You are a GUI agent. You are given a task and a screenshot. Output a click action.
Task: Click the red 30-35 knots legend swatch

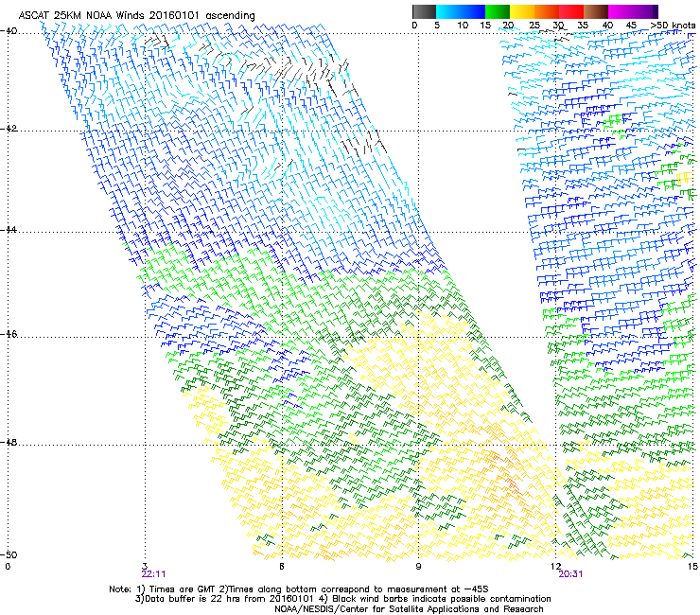[571, 11]
